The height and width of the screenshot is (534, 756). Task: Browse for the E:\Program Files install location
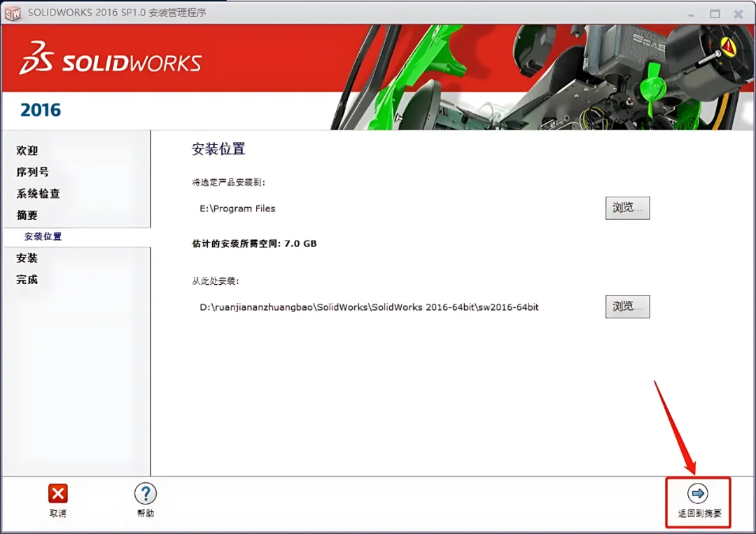click(x=627, y=208)
